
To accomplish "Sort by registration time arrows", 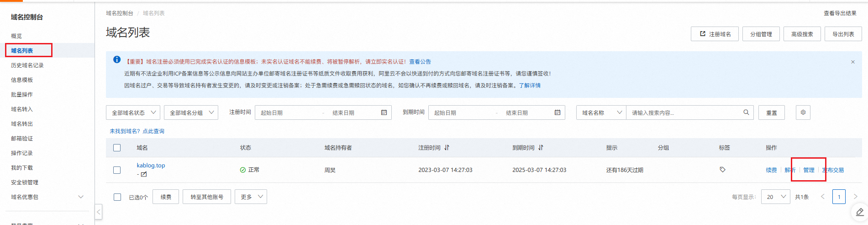I will tap(447, 148).
